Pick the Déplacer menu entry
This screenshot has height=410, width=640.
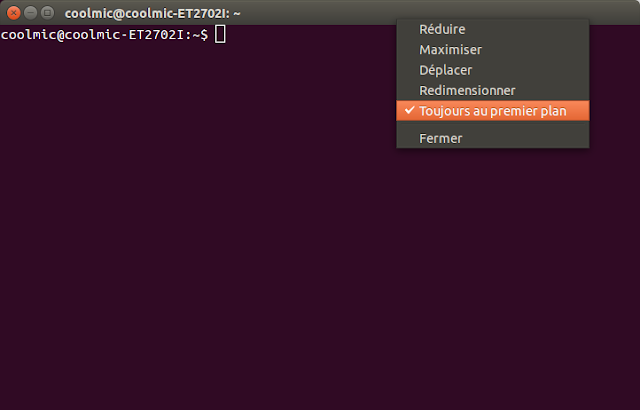pyautogui.click(x=493, y=70)
